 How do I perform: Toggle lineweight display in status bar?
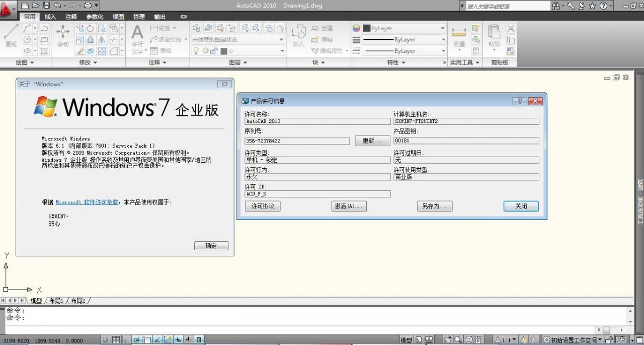(189, 340)
